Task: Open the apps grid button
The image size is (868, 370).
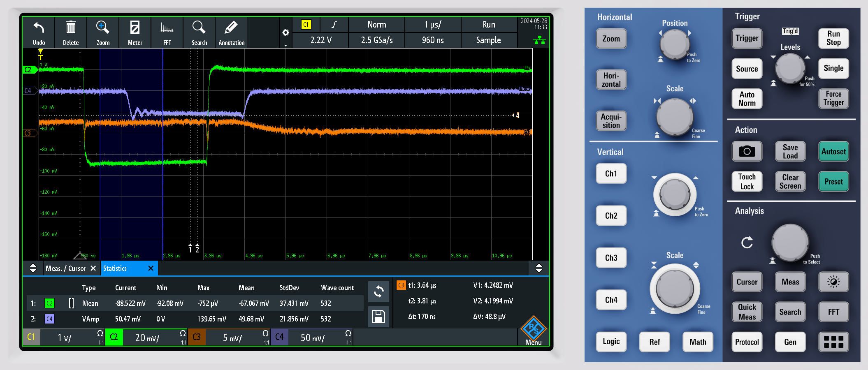Action: [x=833, y=342]
